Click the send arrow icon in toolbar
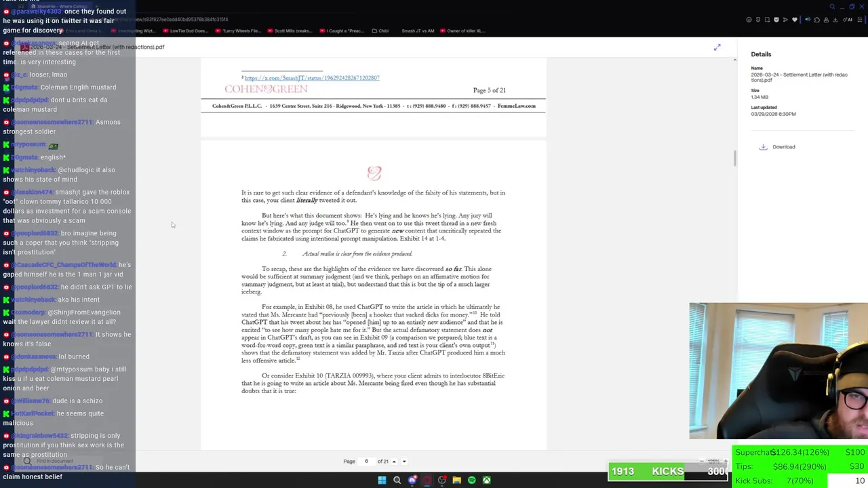868x488 pixels. tap(785, 20)
